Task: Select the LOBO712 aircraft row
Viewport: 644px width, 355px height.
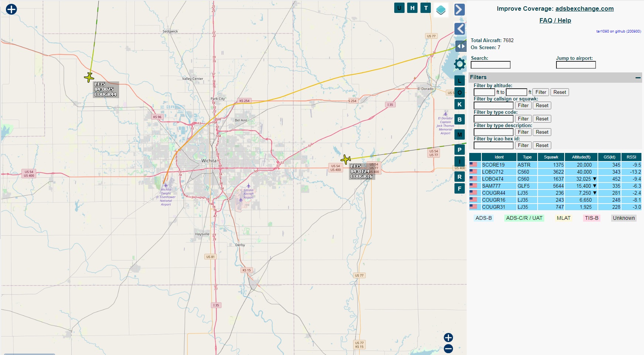Action: (x=555, y=172)
